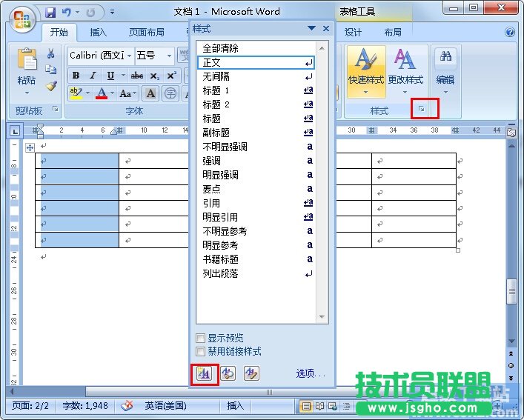Click the New Style button

(x=204, y=374)
